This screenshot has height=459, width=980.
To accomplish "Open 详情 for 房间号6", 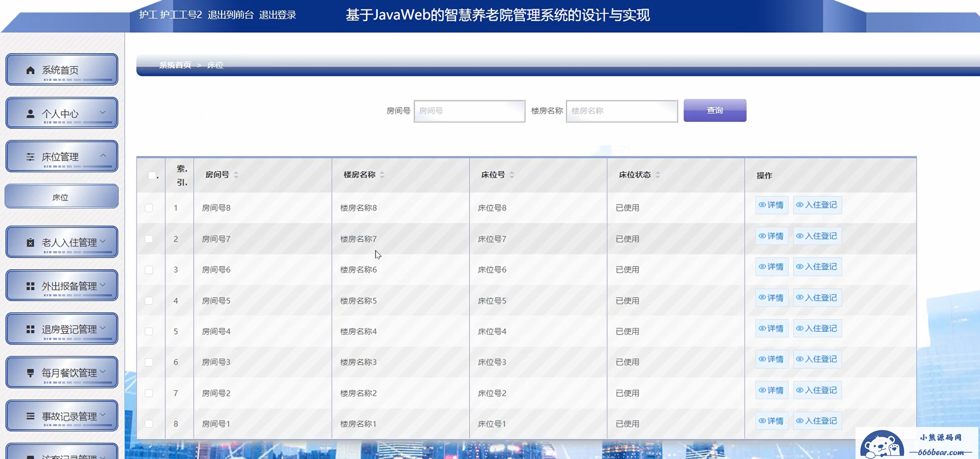I will coord(771,267).
